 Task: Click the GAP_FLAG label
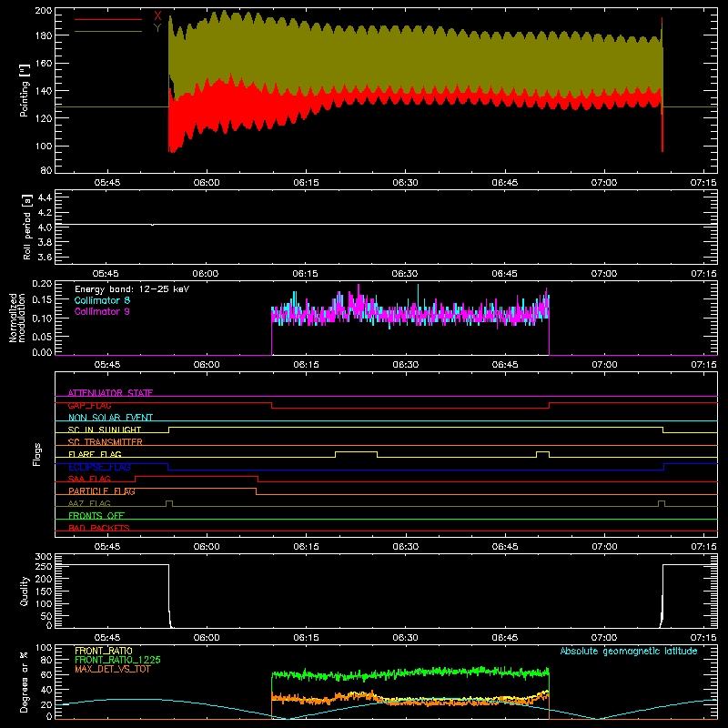point(89,405)
